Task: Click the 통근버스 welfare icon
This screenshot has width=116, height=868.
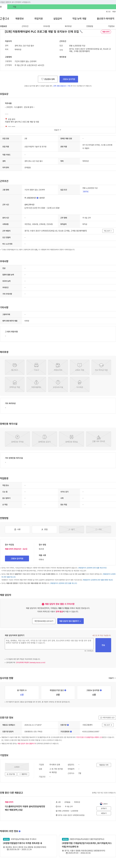Action: click(14, 367)
